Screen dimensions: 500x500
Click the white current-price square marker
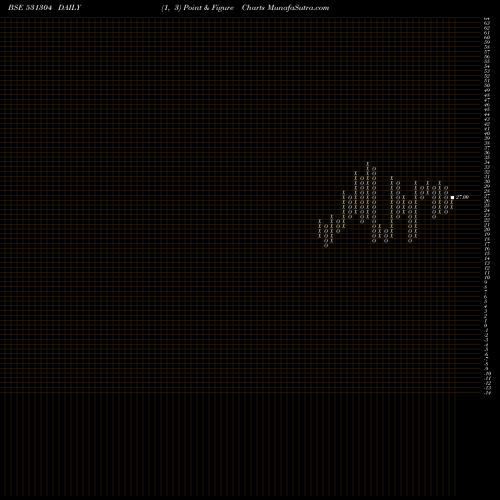(x=452, y=197)
